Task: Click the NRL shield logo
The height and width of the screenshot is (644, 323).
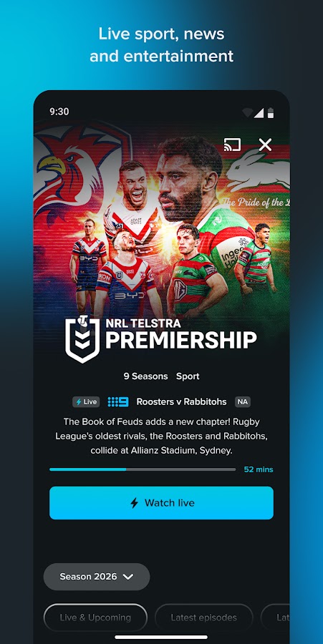Action: [x=82, y=339]
